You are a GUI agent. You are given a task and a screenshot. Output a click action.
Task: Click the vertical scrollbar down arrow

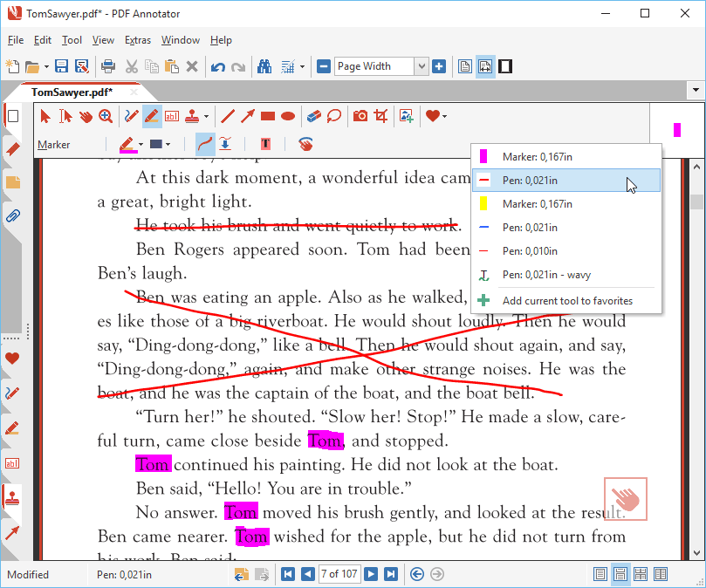tap(697, 552)
